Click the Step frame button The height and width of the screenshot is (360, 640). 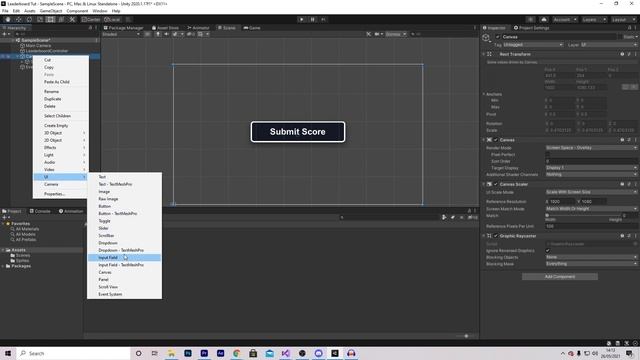[324, 20]
